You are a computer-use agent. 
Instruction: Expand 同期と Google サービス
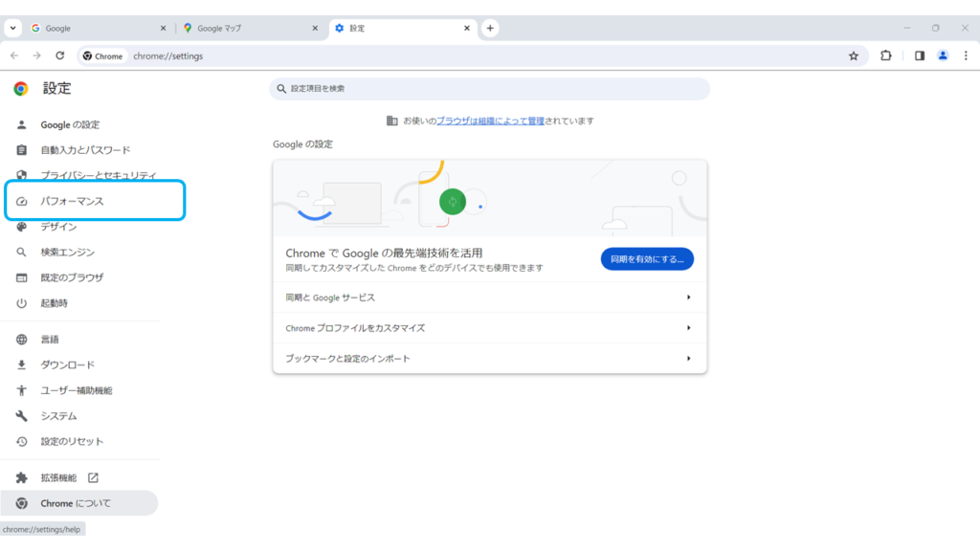pyautogui.click(x=490, y=298)
